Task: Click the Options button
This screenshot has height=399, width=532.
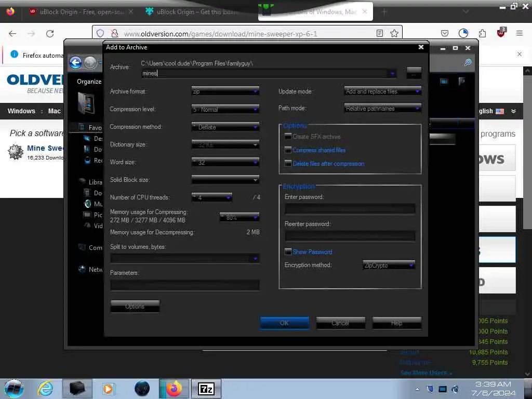Action: (x=135, y=307)
